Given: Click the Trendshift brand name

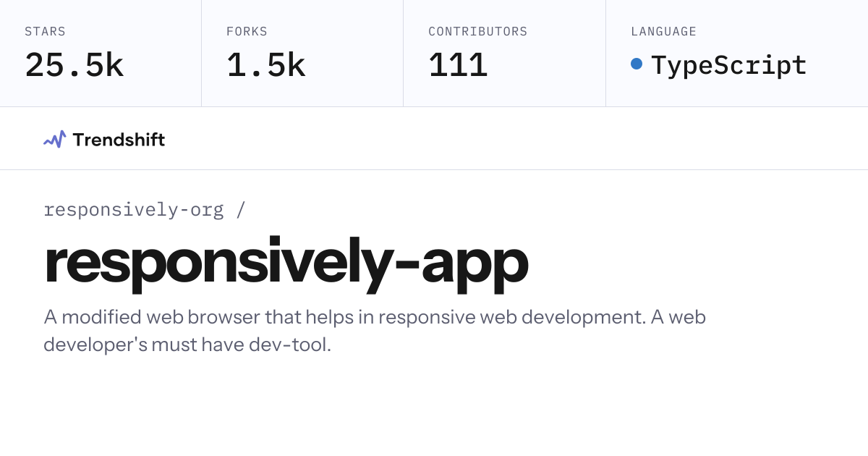Looking at the screenshot, I should coord(119,139).
